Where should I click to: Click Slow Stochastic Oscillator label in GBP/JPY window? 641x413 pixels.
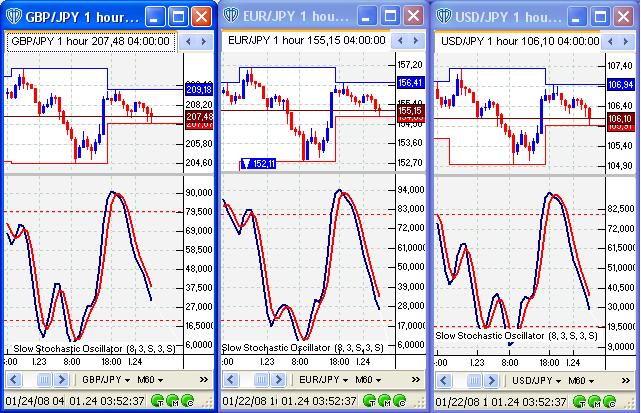94,349
